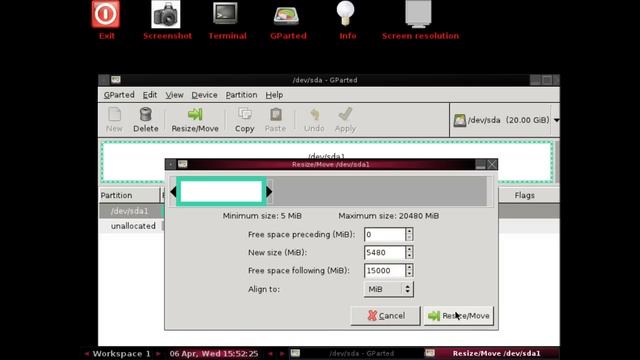Click the New size input field
Screen dimensions: 640x360
coord(384,252)
